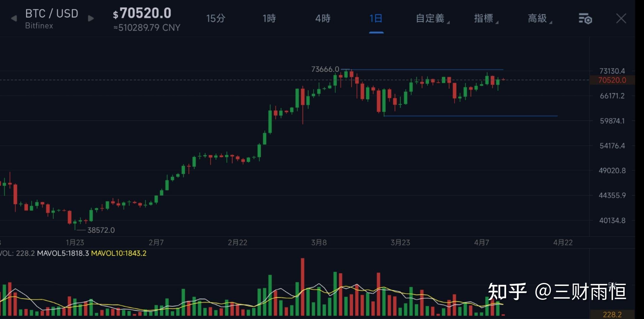
Task: Switch to the 15分 timeframe tab
Action: (x=215, y=18)
